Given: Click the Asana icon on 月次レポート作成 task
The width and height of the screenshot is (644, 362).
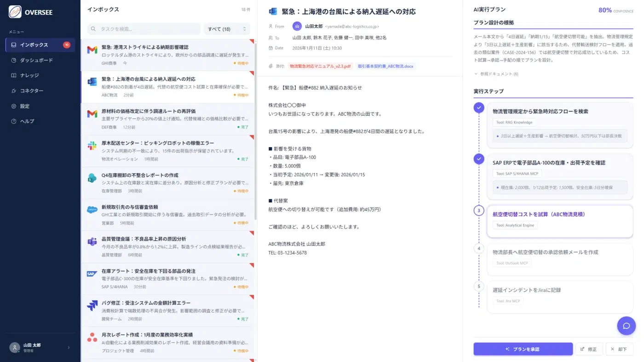Looking at the screenshot, I should pos(92,338).
